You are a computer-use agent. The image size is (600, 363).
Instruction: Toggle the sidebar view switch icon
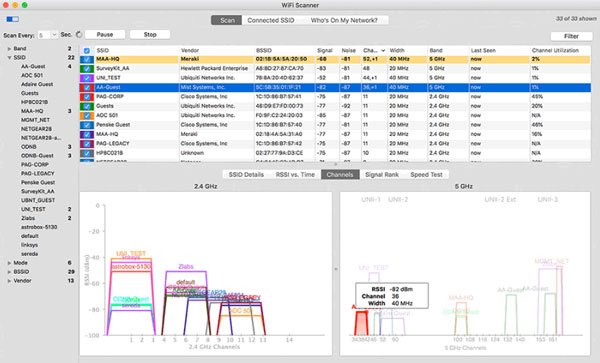[x=12, y=19]
